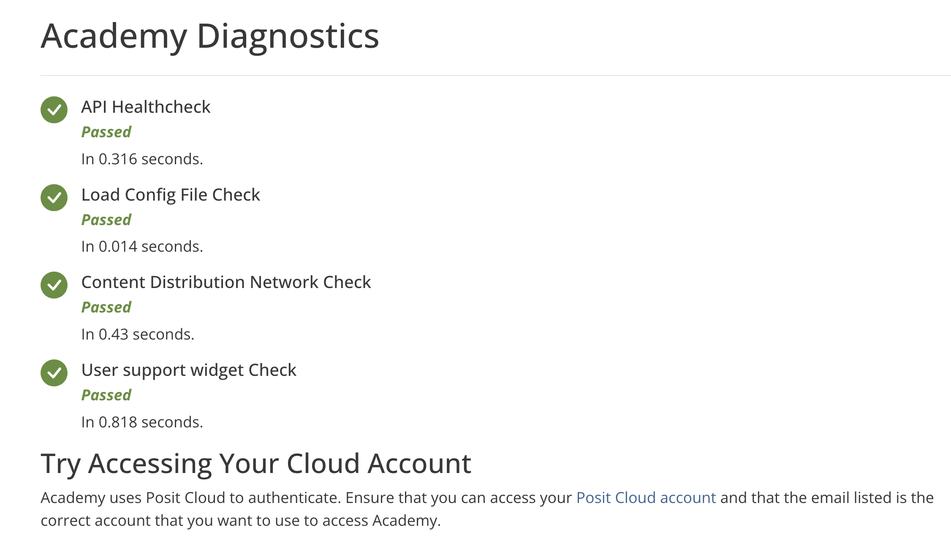Click the Academy Diagnostics page heading
This screenshot has width=951, height=560.
click(x=210, y=36)
